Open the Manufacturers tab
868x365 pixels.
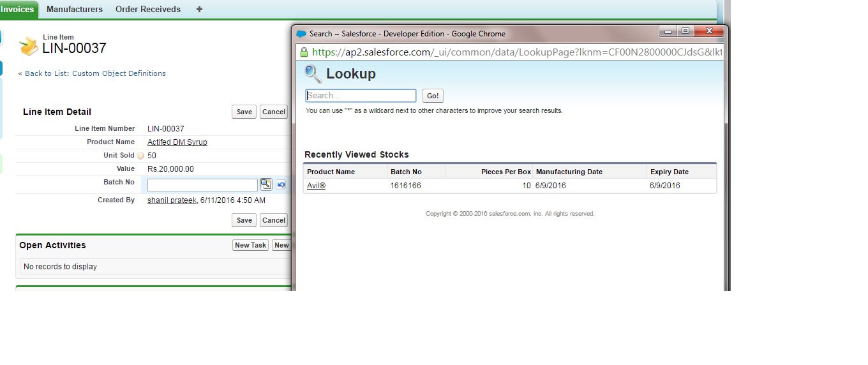click(75, 10)
